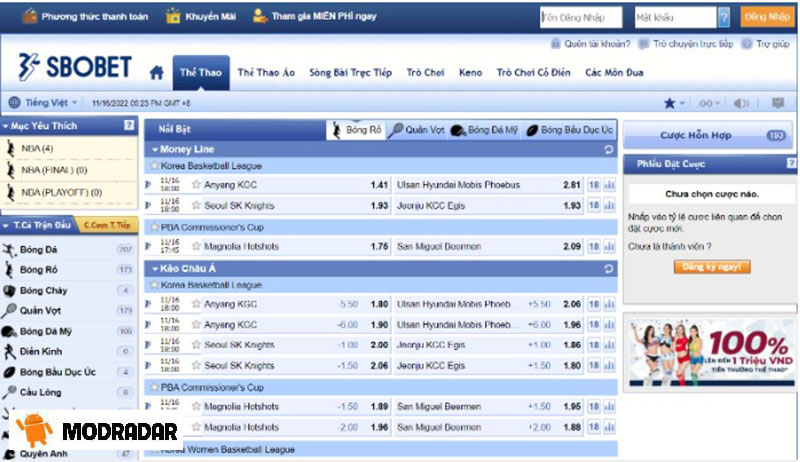Collapse the Kèo Châu Á section
This screenshot has width=800, height=462.
pos(155,269)
